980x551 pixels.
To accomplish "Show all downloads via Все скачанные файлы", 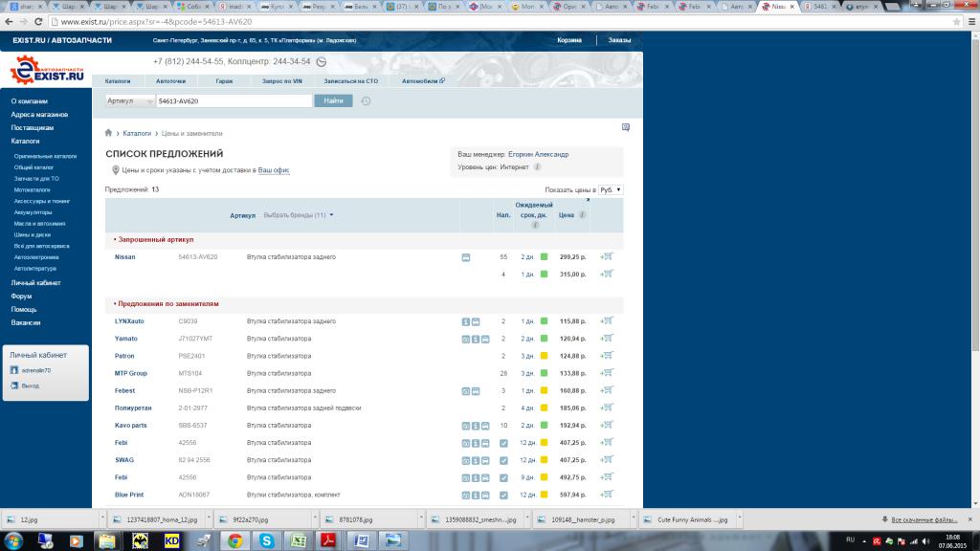I will click(924, 519).
